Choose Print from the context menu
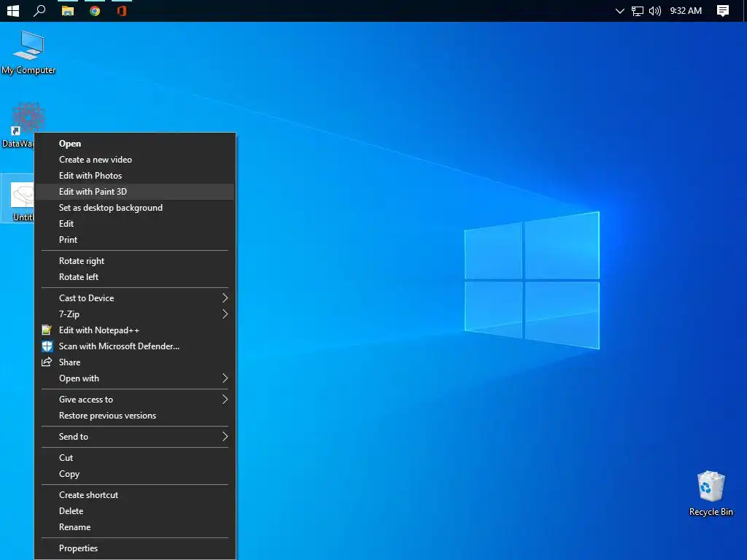 tap(135, 239)
